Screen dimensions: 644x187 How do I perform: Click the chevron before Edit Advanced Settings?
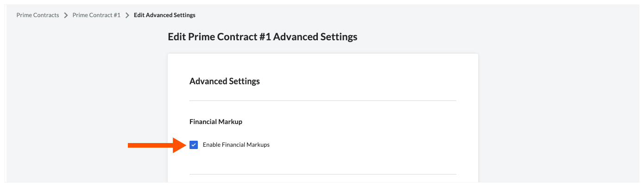click(x=127, y=15)
